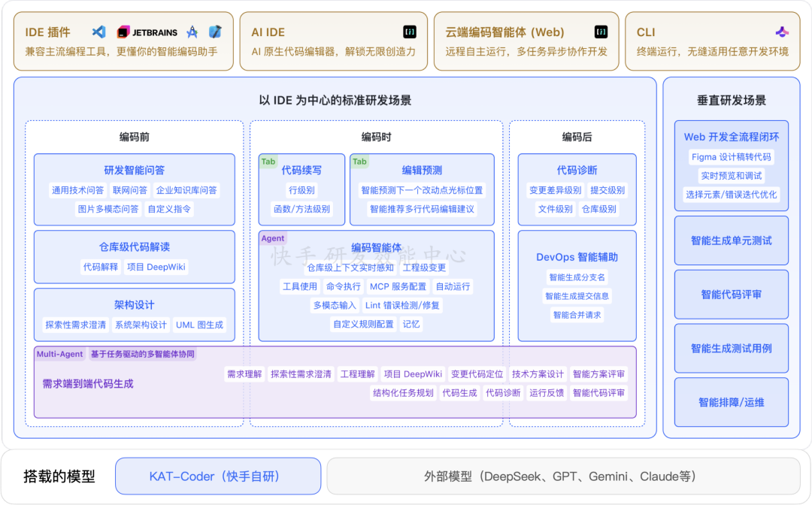Viewport: 812px width, 505px height.
Task: Click the 图片多模态问答 chip
Action: pos(108,208)
